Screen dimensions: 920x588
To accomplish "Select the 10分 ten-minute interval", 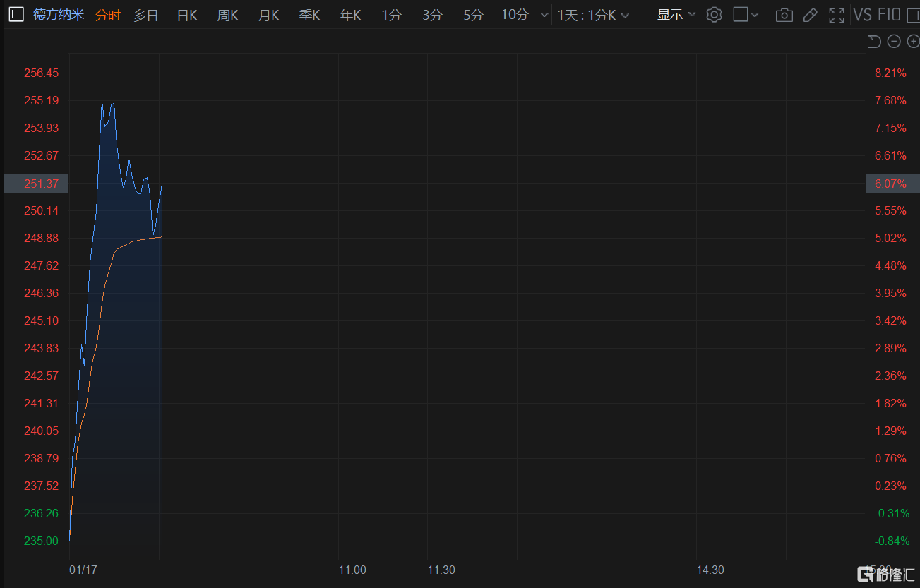I will click(x=515, y=15).
